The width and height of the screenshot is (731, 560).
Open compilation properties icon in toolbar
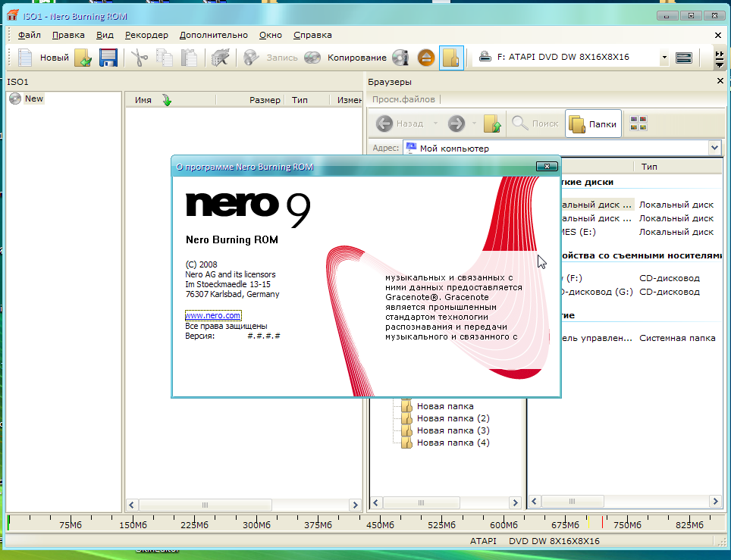point(220,58)
